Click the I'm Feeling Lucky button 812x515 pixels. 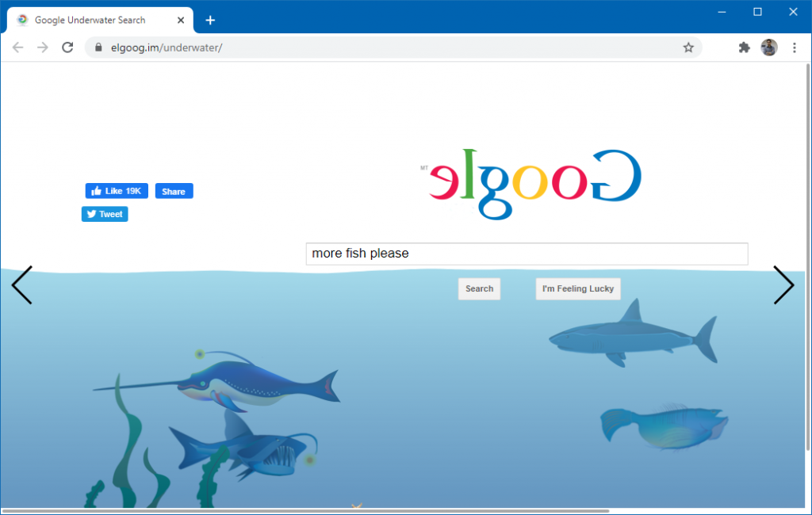click(x=578, y=288)
